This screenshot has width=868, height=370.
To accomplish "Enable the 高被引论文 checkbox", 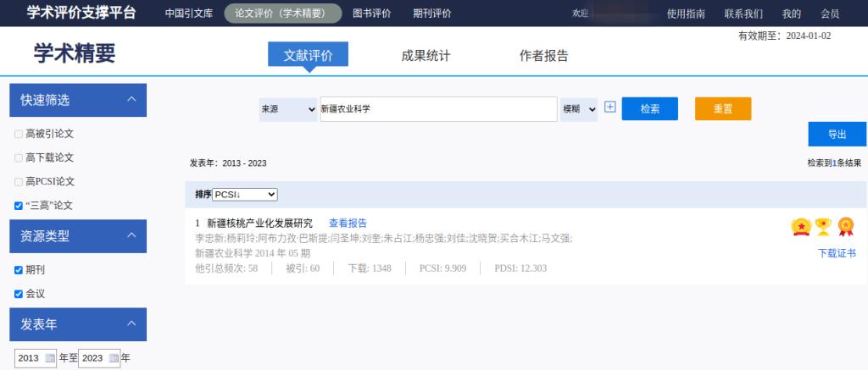I will tap(19, 134).
